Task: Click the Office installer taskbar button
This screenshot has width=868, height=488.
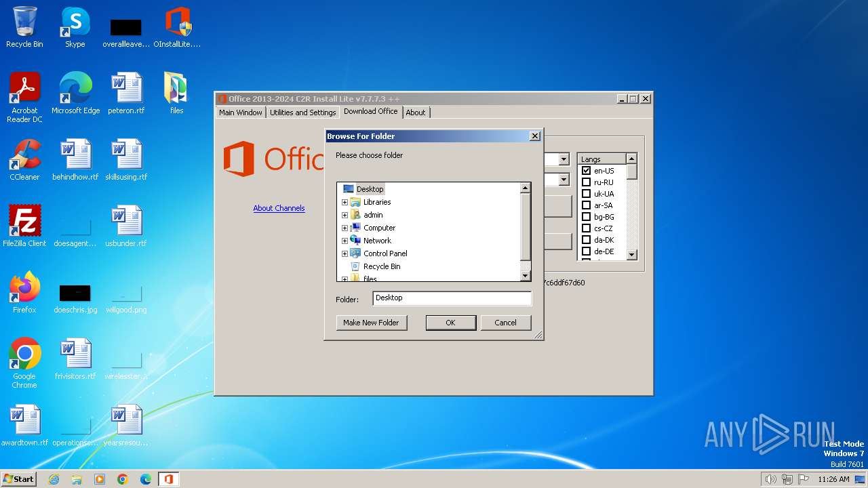Action: (x=168, y=479)
